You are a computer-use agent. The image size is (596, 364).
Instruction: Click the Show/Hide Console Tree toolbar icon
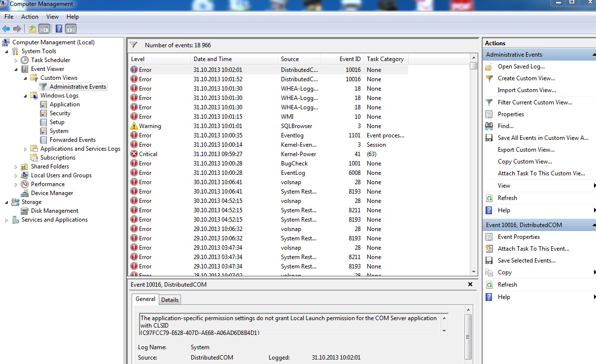coord(44,29)
